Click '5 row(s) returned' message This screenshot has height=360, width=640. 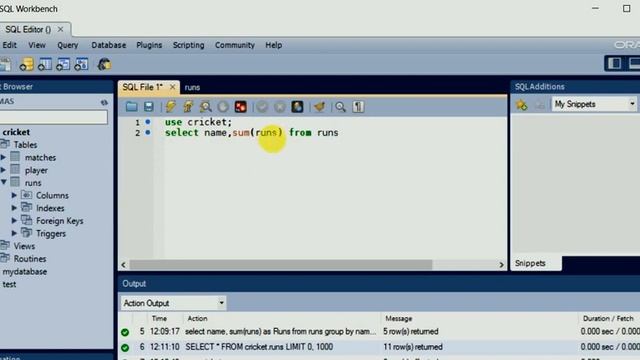click(x=411, y=331)
